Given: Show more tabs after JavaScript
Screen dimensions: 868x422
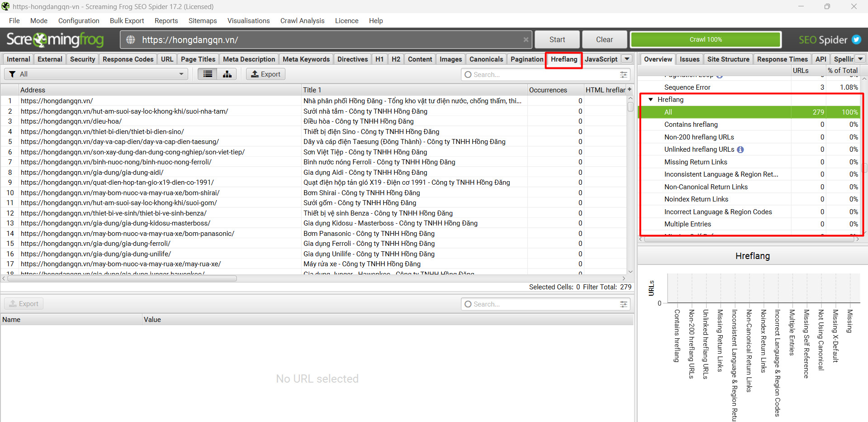Looking at the screenshot, I should [627, 59].
